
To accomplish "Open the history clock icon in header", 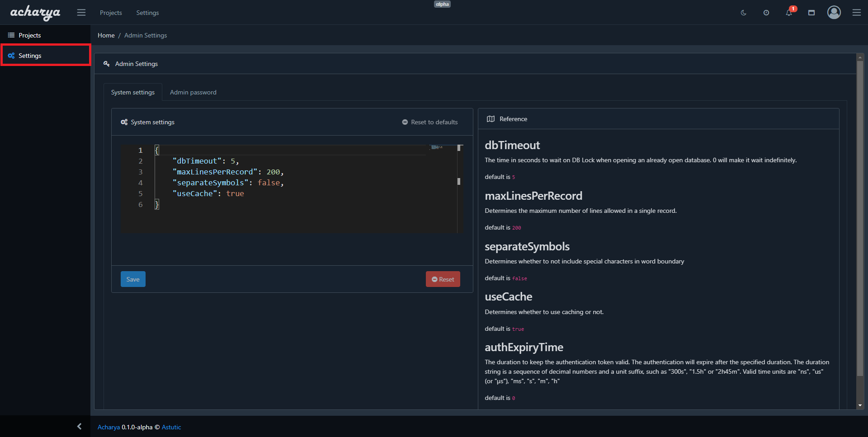I will (766, 13).
